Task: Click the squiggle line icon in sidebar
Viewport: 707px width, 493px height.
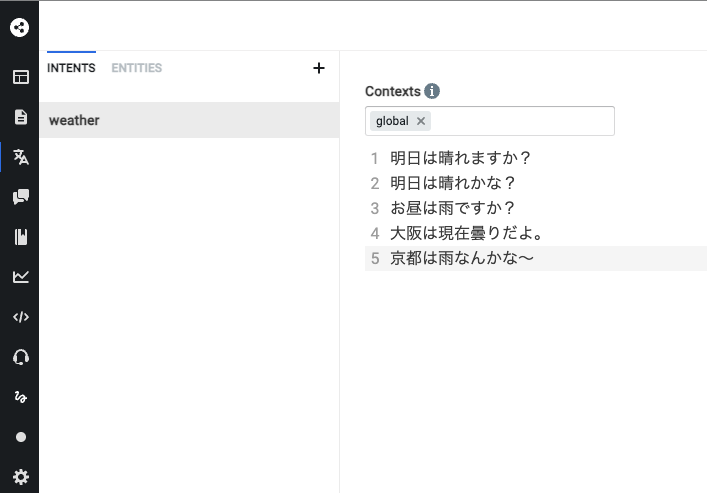Action: 20,397
